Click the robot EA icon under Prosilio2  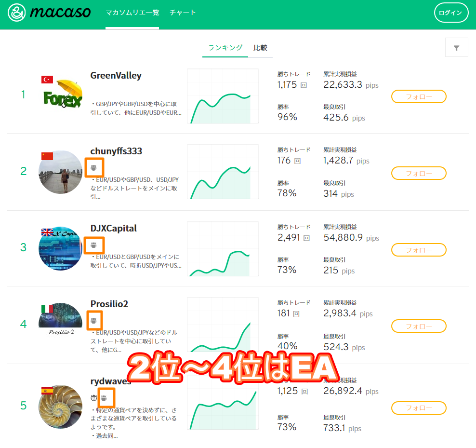click(x=93, y=320)
